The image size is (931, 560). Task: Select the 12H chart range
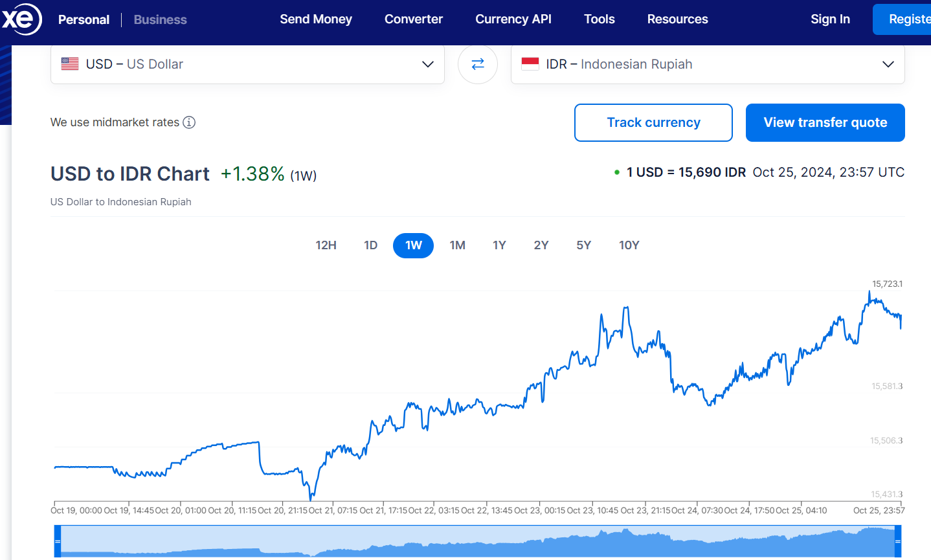coord(326,245)
